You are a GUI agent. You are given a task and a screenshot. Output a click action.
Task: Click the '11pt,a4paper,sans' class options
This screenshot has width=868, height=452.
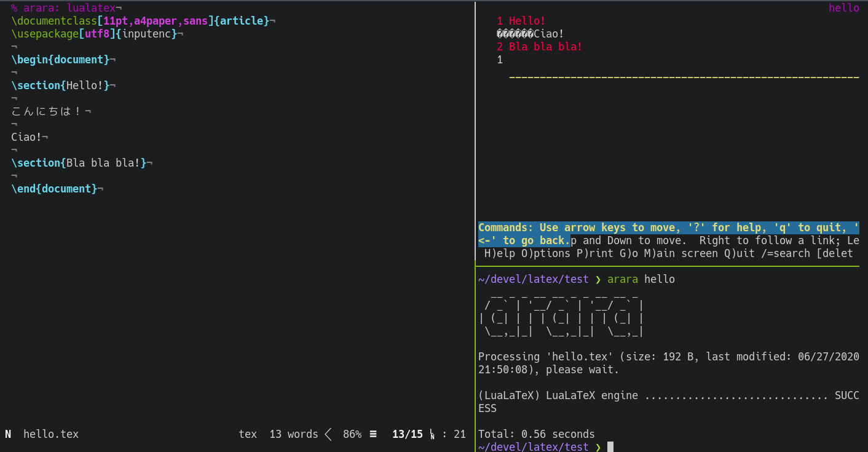156,21
